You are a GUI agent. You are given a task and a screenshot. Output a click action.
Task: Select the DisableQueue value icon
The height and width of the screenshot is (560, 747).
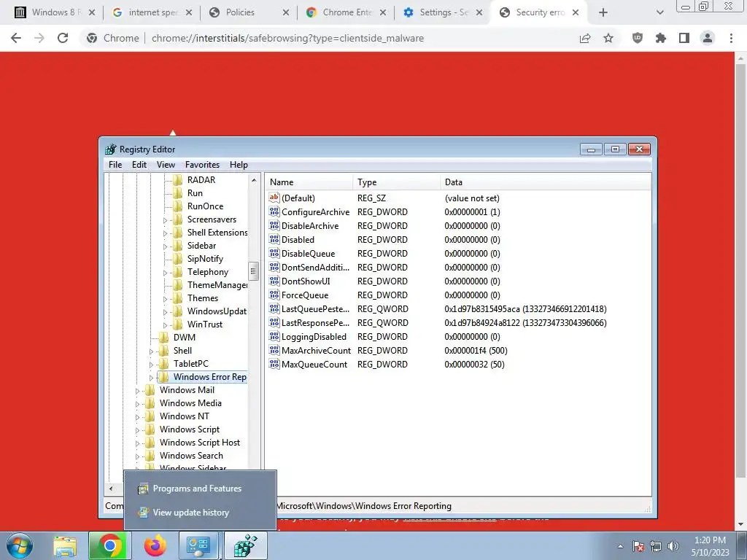(x=274, y=253)
